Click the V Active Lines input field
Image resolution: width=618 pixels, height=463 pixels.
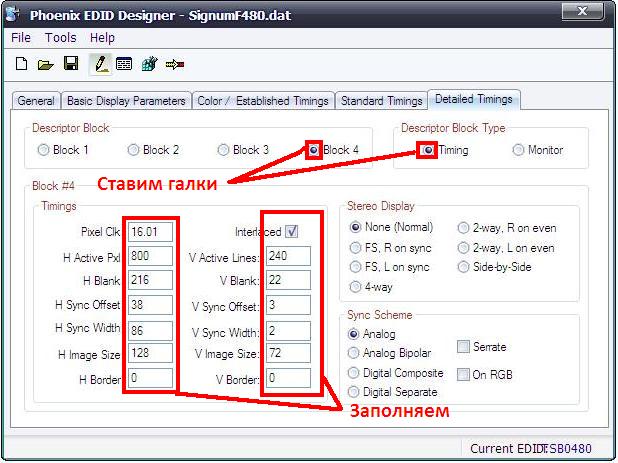pos(290,256)
